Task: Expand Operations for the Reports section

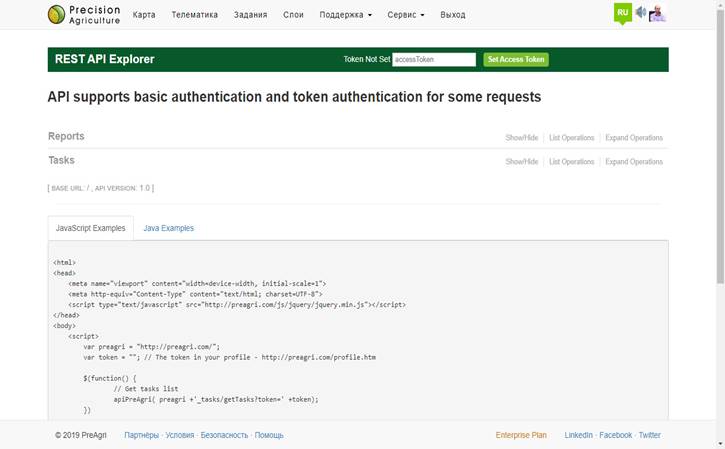Action: click(x=633, y=138)
